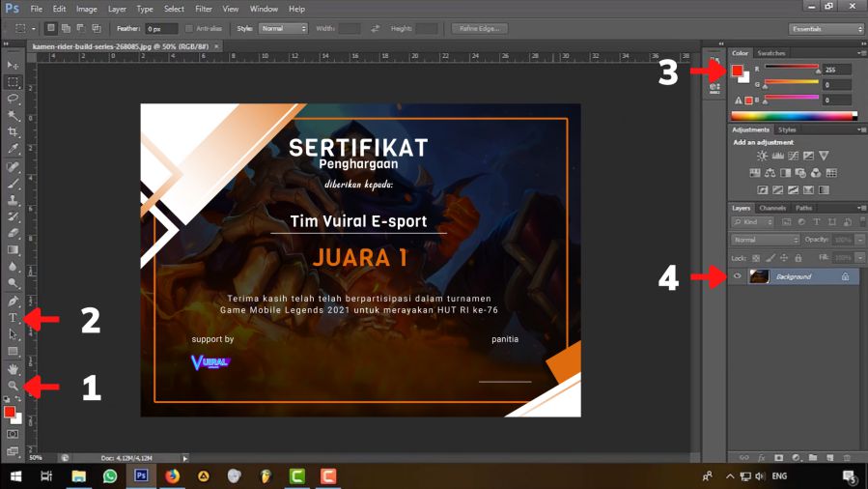The image size is (868, 489).
Task: Select the Horizontal Type tool
Action: click(x=13, y=318)
